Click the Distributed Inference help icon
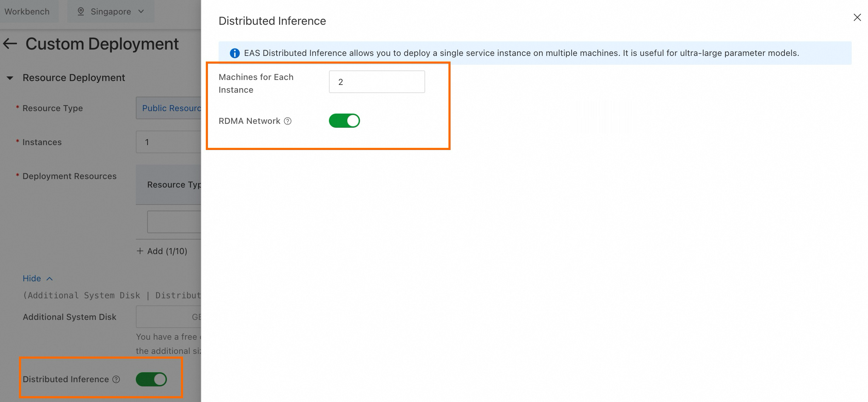The width and height of the screenshot is (868, 402). (x=116, y=379)
